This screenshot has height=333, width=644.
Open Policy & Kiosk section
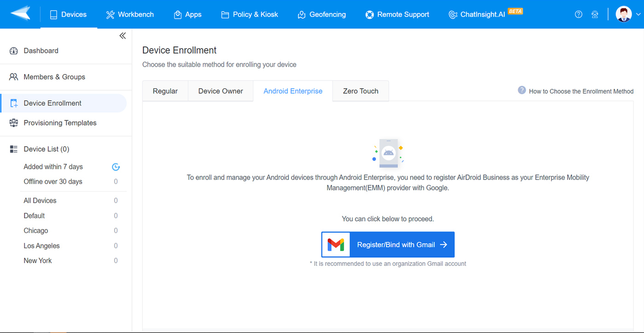(250, 14)
